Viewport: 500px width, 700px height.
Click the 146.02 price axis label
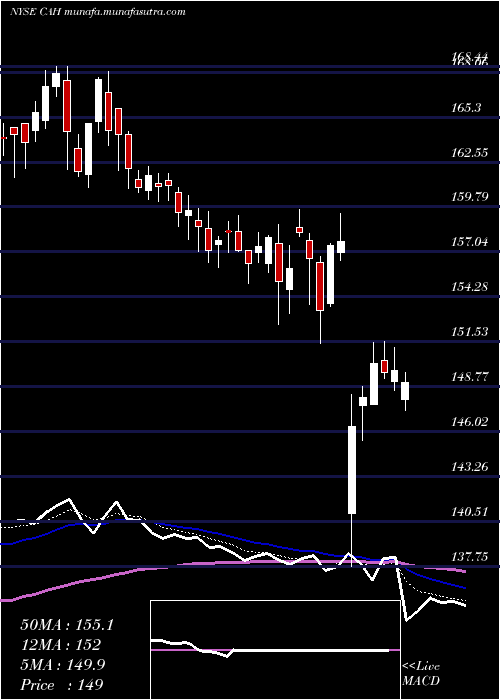[x=470, y=421]
